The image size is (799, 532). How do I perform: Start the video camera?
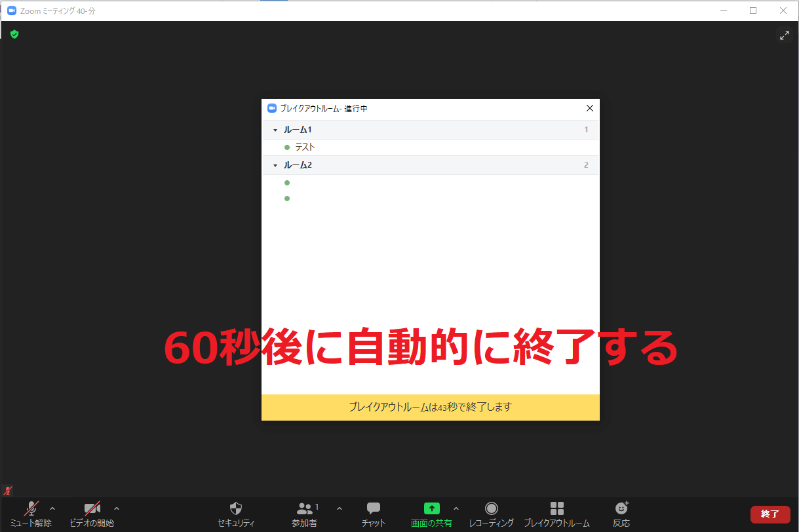coord(92,509)
